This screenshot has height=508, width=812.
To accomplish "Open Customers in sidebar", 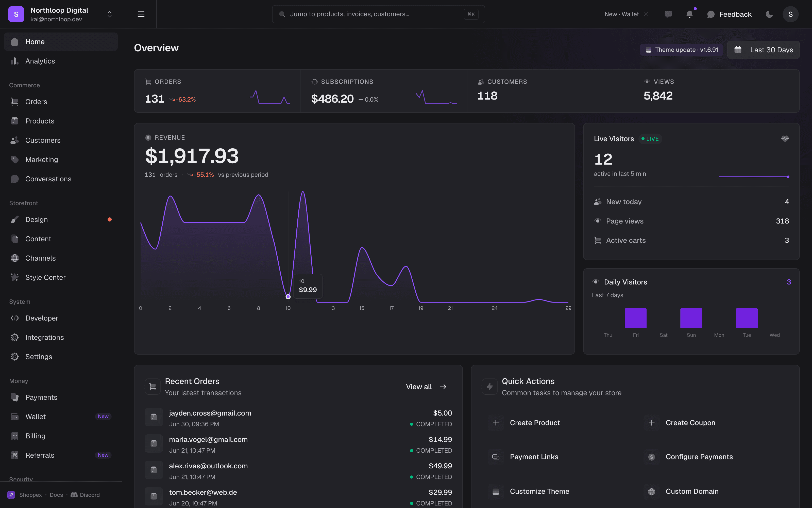I will [x=61, y=140].
